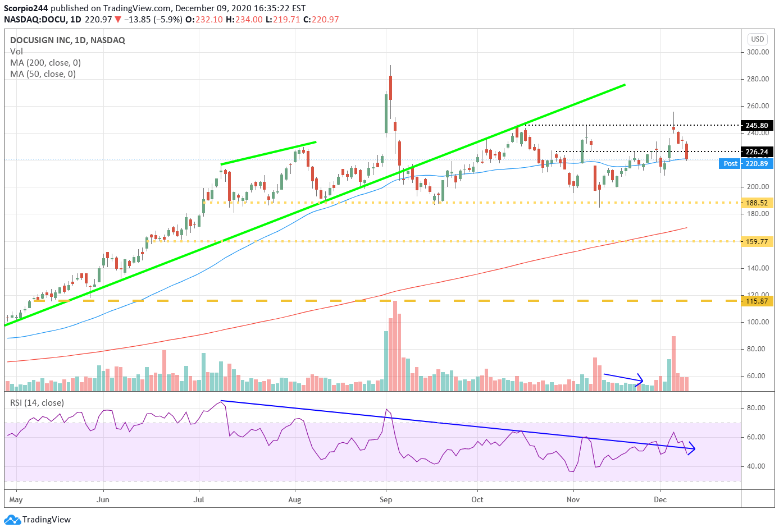Click the 140.00 price axis value
This screenshot has width=779, height=532.
tap(758, 268)
